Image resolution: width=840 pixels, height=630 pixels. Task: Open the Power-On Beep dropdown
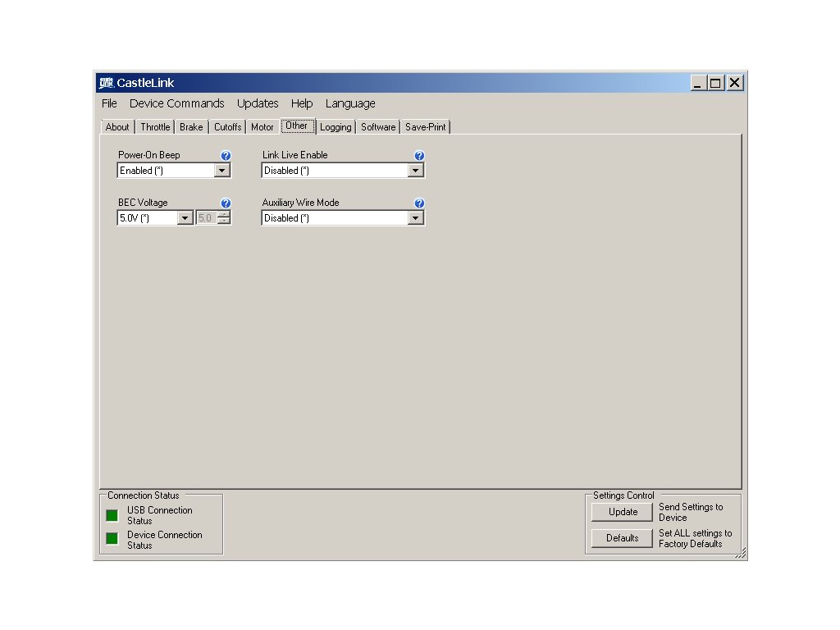[x=221, y=171]
